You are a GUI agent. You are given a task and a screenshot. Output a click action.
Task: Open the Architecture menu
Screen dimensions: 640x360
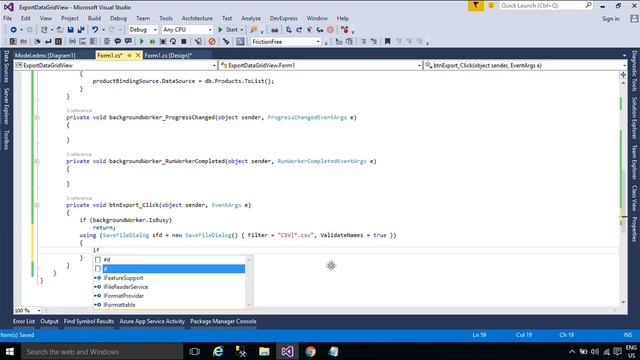[x=197, y=18]
